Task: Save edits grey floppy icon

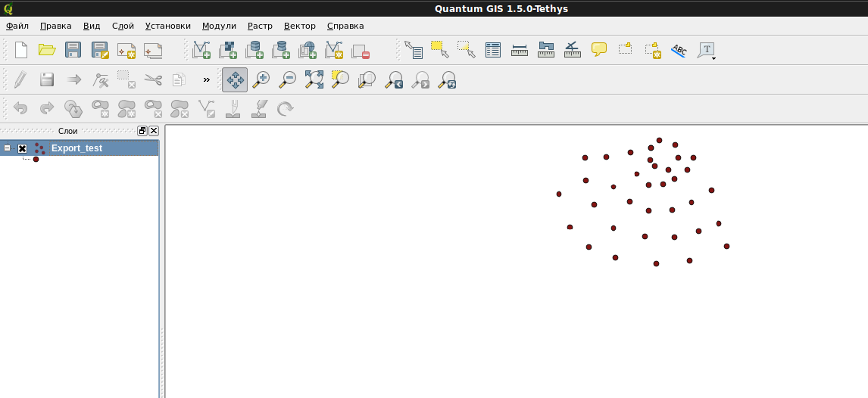Action: click(x=46, y=79)
